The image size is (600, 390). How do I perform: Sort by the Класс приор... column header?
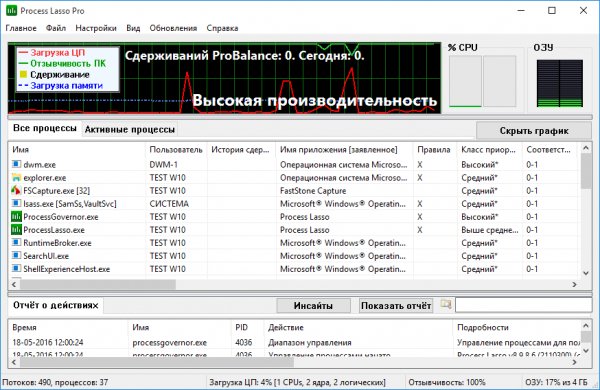(x=489, y=150)
